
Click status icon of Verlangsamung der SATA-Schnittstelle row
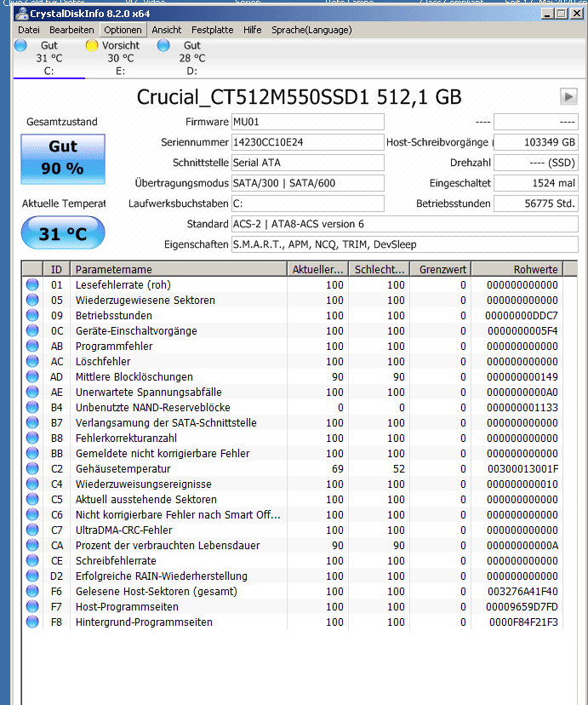click(32, 422)
